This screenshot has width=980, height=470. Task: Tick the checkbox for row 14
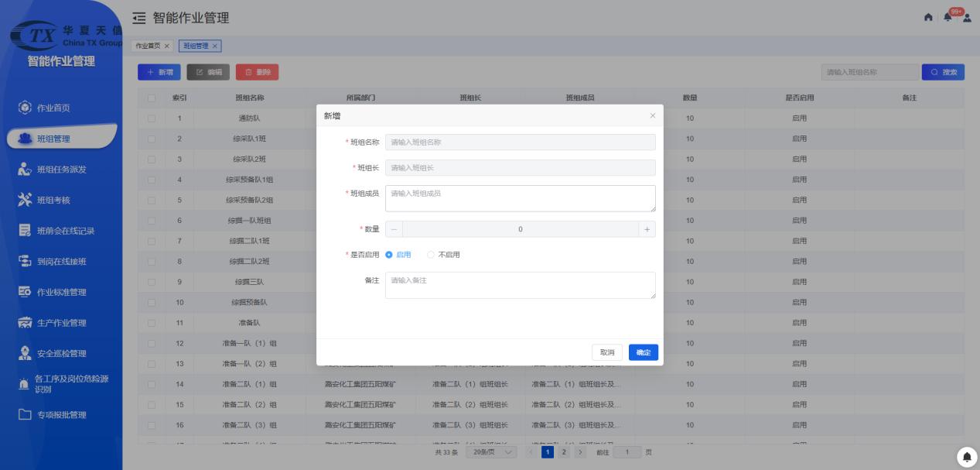[x=152, y=384]
